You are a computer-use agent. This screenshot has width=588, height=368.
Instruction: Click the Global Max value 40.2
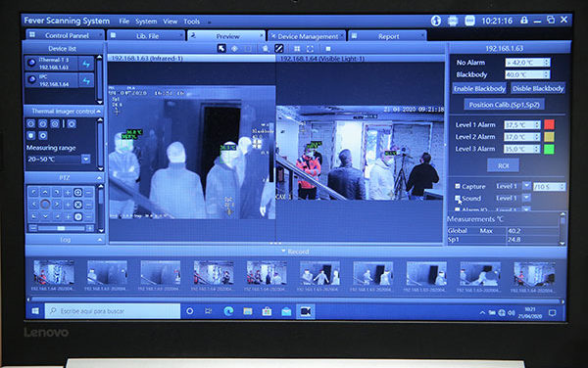point(514,231)
